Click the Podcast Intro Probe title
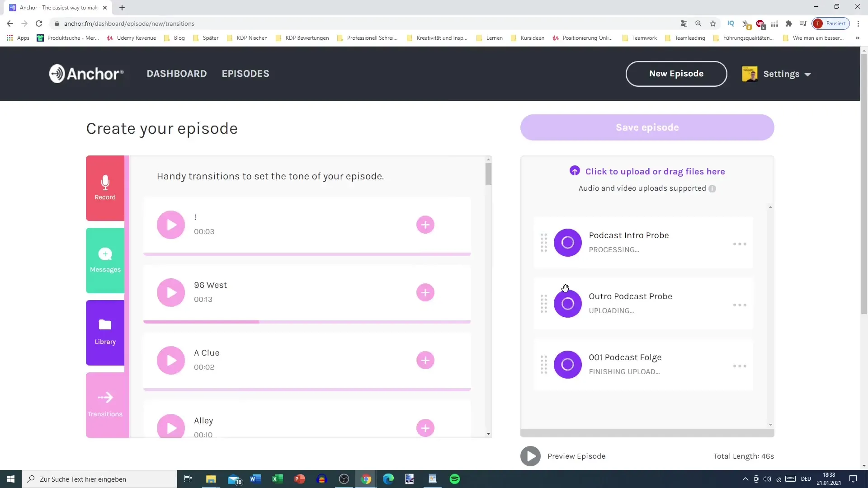Image resolution: width=868 pixels, height=488 pixels. click(629, 235)
